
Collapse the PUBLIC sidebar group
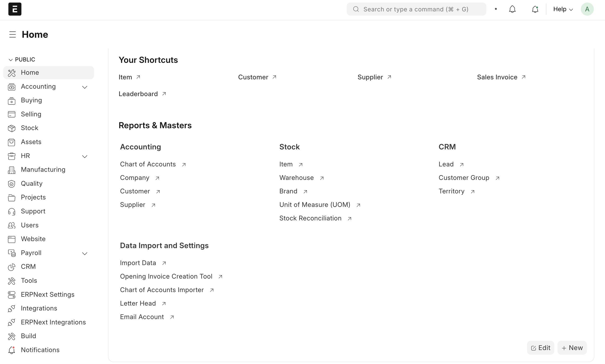pos(10,60)
